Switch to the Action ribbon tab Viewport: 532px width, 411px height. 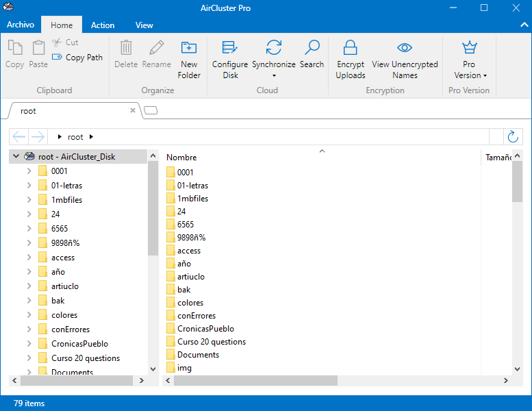tap(103, 25)
